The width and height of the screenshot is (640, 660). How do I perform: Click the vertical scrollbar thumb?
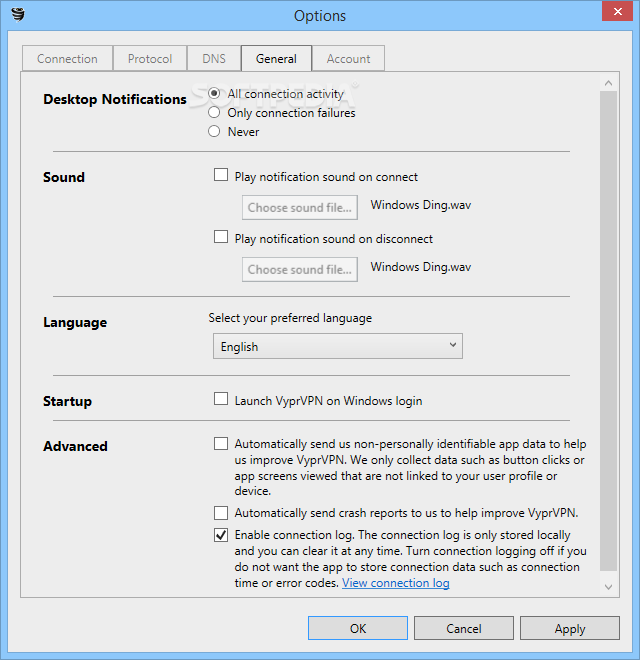[x=608, y=331]
